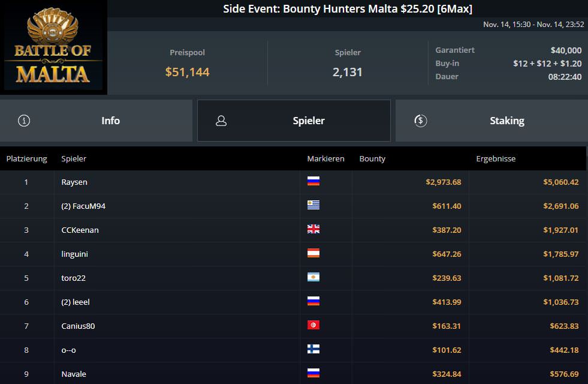Open player Raysen's row

pos(74,182)
